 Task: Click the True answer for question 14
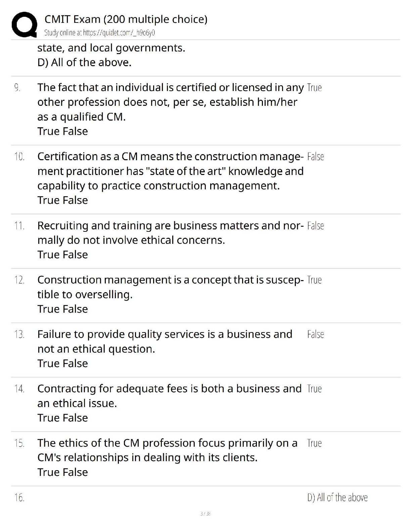coord(314,389)
